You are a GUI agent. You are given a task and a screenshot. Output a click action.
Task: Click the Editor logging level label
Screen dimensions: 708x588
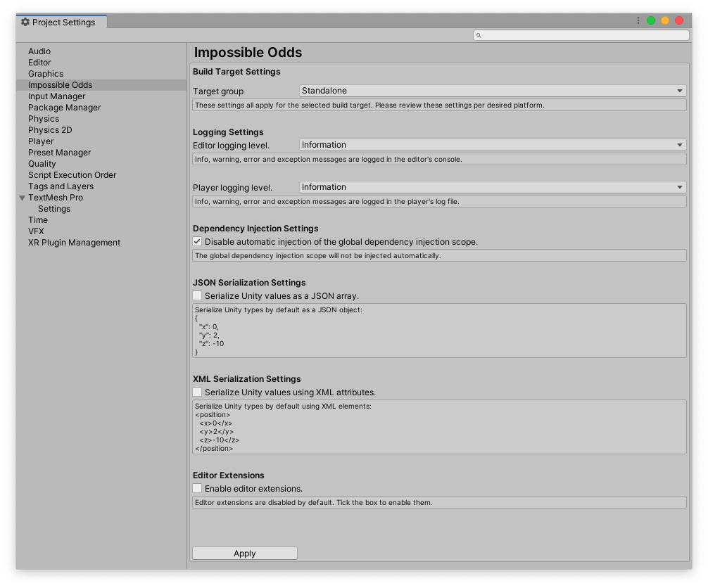click(x=231, y=146)
